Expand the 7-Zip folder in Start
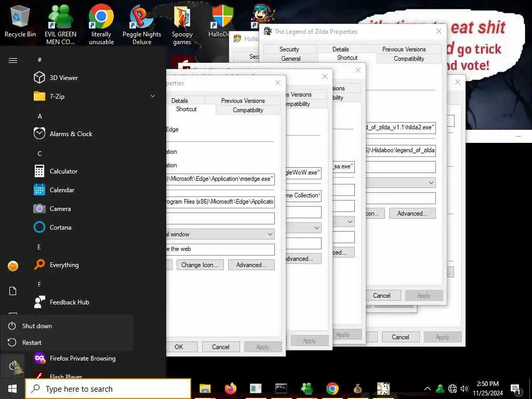Screen dimensions: 532x399 [153, 96]
